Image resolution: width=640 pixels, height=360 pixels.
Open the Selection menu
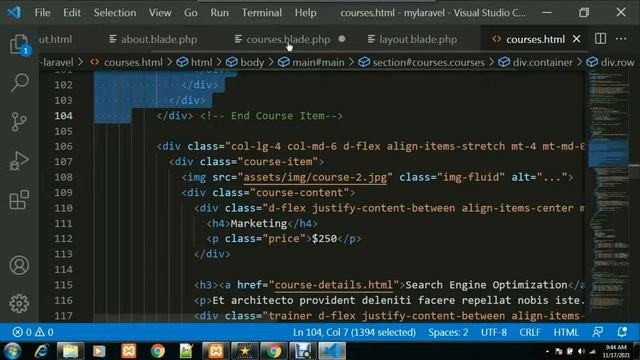(115, 13)
